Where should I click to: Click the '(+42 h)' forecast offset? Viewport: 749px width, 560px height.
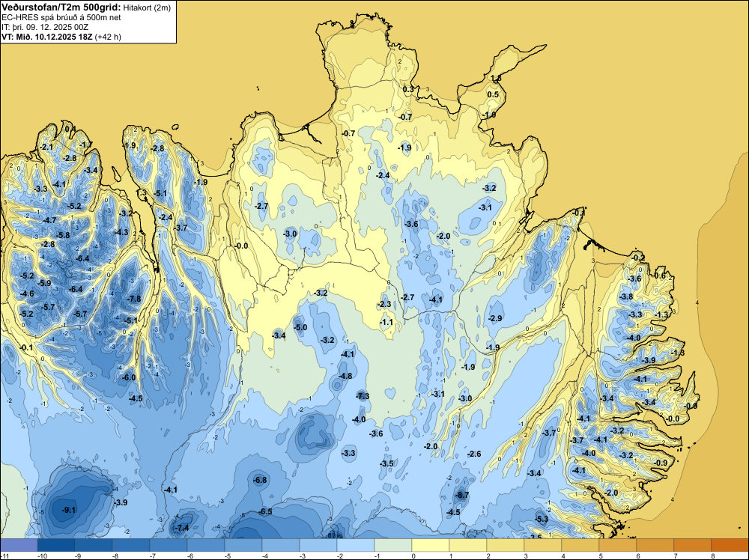tap(109, 37)
